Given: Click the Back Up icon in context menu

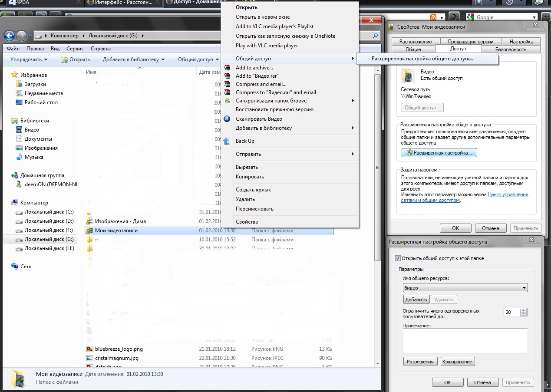Looking at the screenshot, I should [x=227, y=141].
